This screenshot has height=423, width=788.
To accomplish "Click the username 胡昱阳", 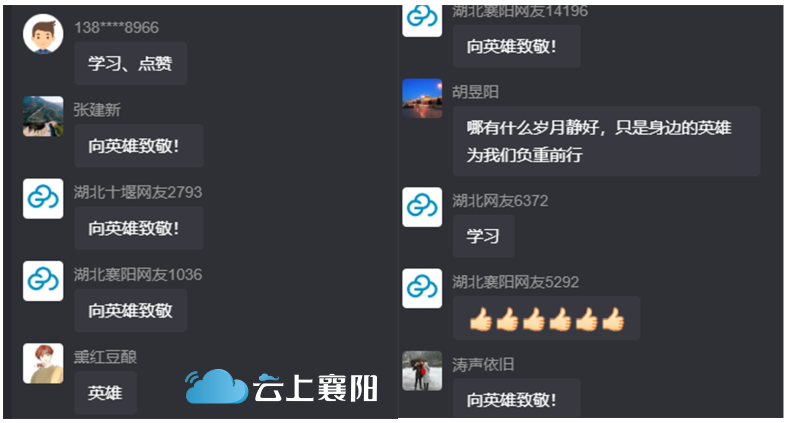I will 475,92.
